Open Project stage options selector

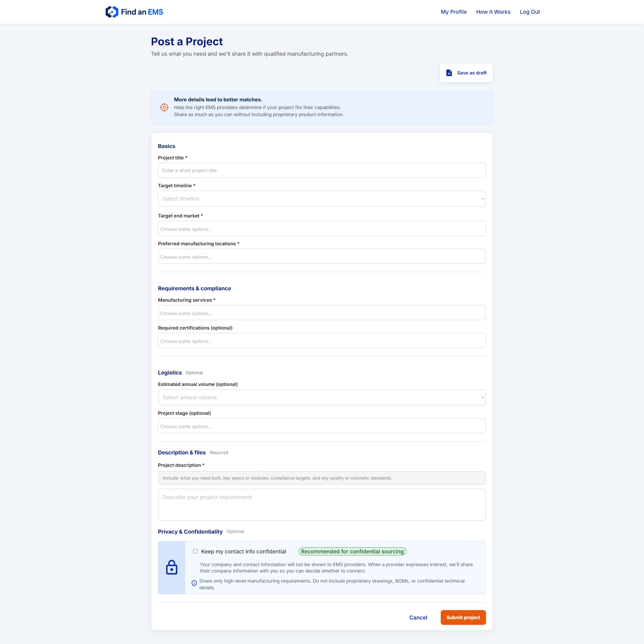pos(322,426)
